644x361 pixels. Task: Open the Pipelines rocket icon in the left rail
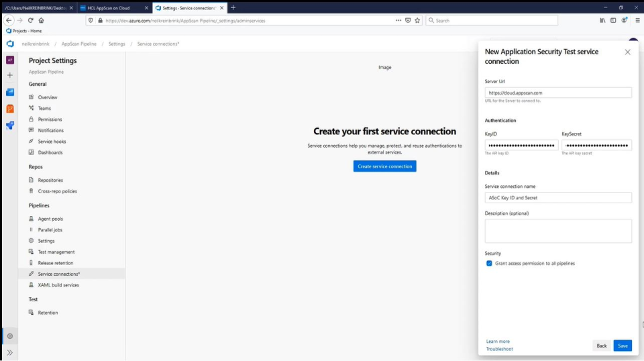point(10,125)
